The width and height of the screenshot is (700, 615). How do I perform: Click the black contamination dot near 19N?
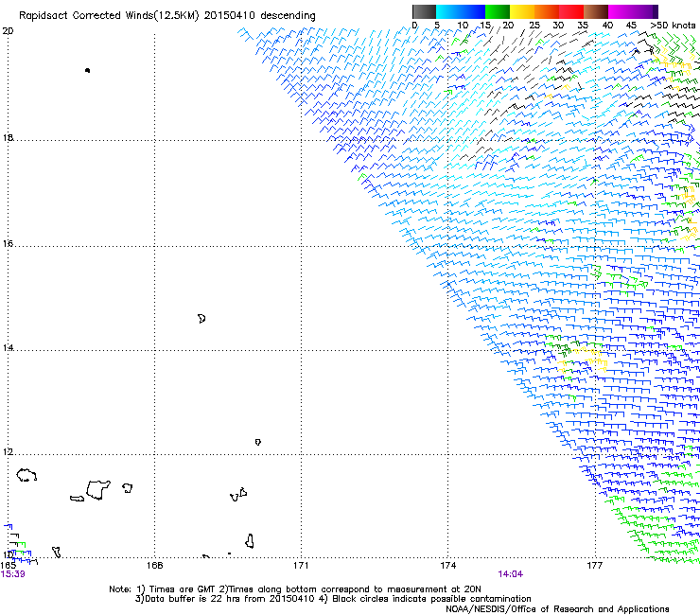click(87, 70)
